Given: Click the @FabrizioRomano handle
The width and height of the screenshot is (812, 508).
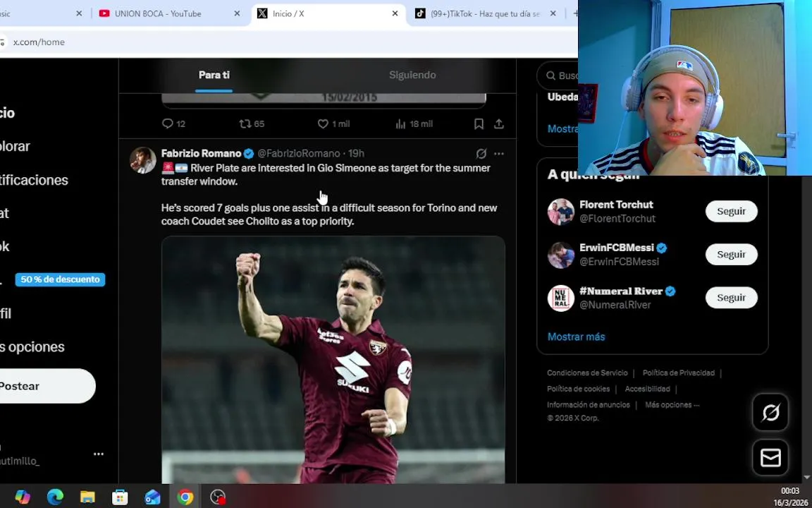Looking at the screenshot, I should (299, 153).
